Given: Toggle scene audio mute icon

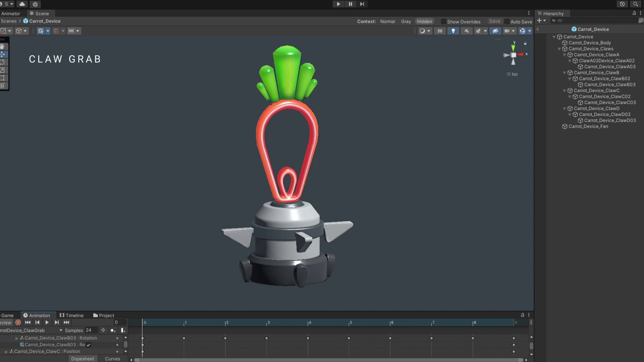Looking at the screenshot, I should [x=467, y=31].
